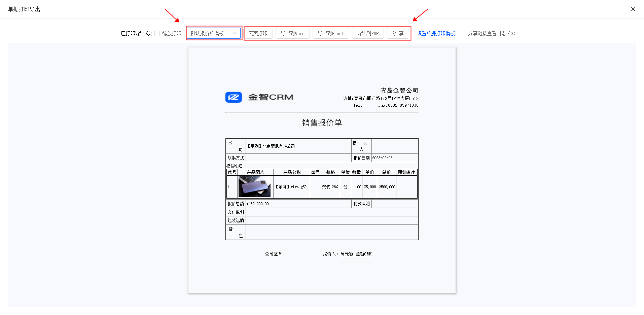Click the quote date 2023-02-08
644x315 pixels.
(x=382, y=158)
